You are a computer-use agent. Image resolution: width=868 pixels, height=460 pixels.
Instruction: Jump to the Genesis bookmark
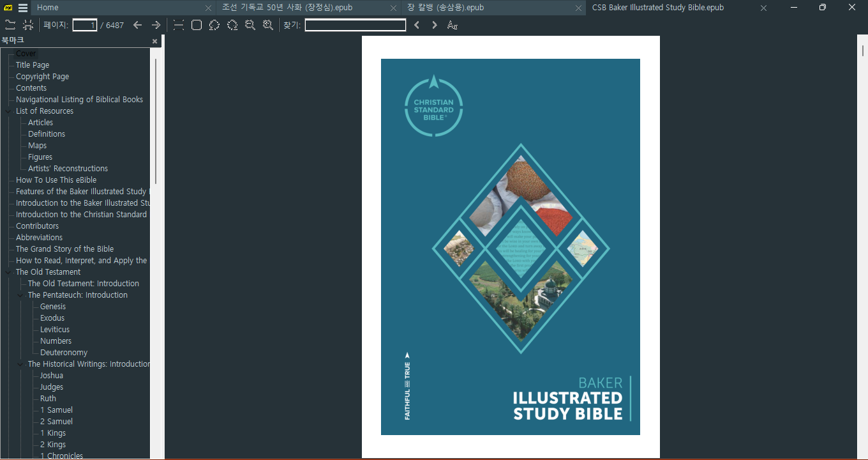tap(53, 307)
